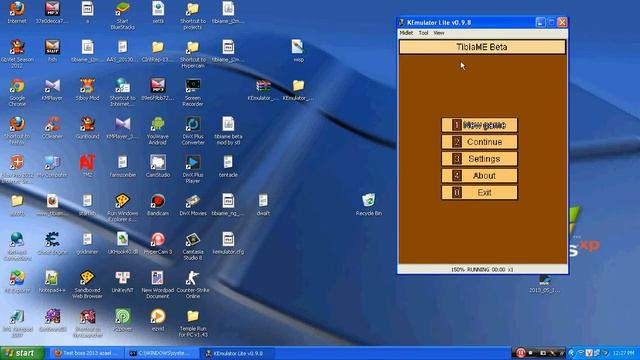Select the tibiame beta mod file icon
Screen dimensions: 640x360
pyautogui.click(x=228, y=131)
